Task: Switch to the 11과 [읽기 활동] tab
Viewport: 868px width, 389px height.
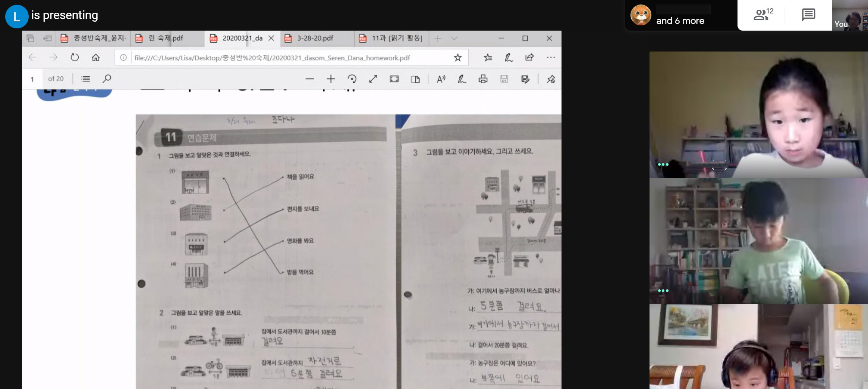Action: pos(396,38)
